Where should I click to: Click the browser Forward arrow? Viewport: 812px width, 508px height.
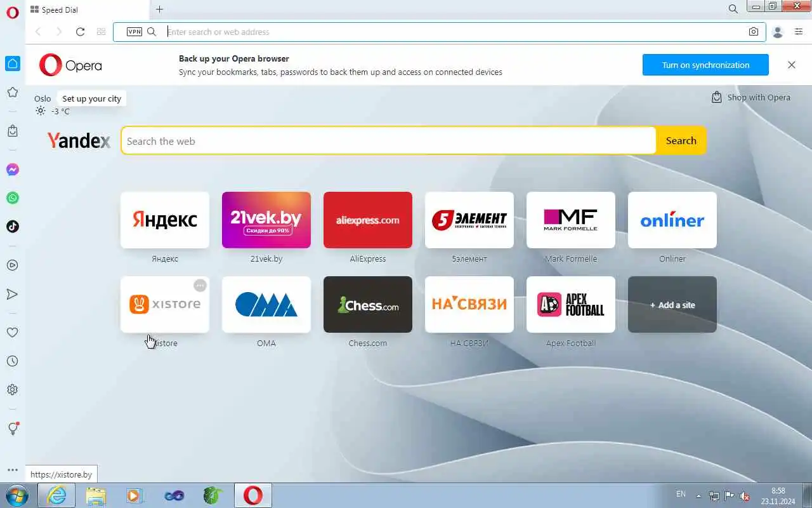[59, 32]
